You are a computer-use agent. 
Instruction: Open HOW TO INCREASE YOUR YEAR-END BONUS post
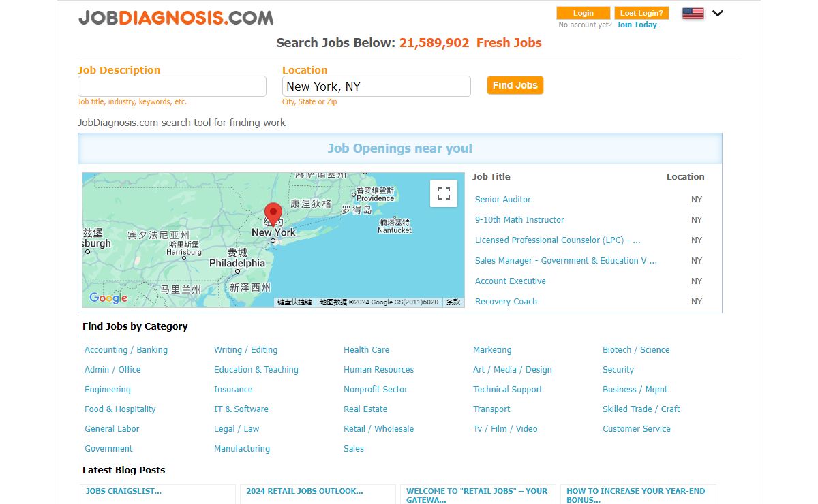click(x=636, y=495)
